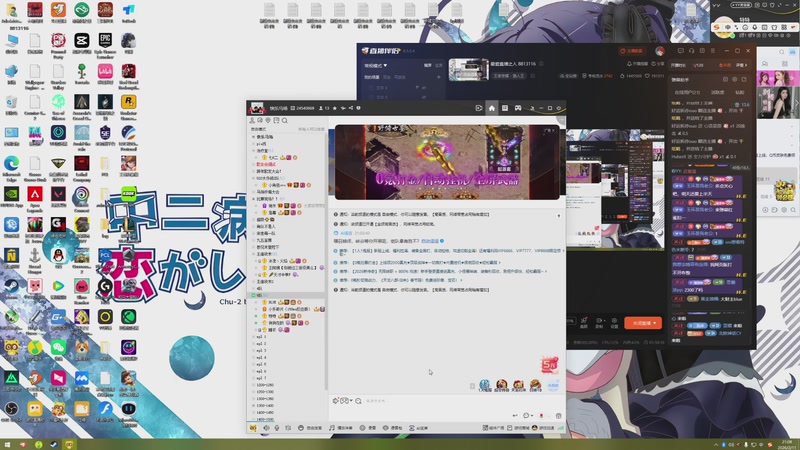Screen dimensions: 800x450
Task: Open the red 5元 coupon in the chat area
Action: click(x=549, y=365)
